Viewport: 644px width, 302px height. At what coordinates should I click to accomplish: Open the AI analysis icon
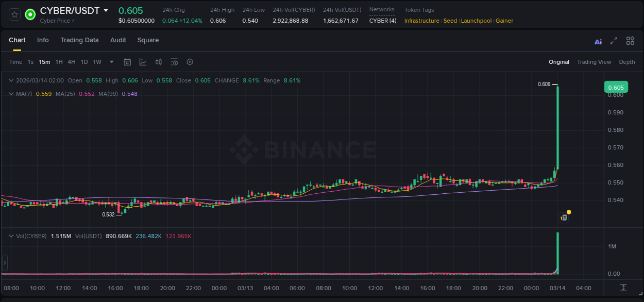pos(598,41)
